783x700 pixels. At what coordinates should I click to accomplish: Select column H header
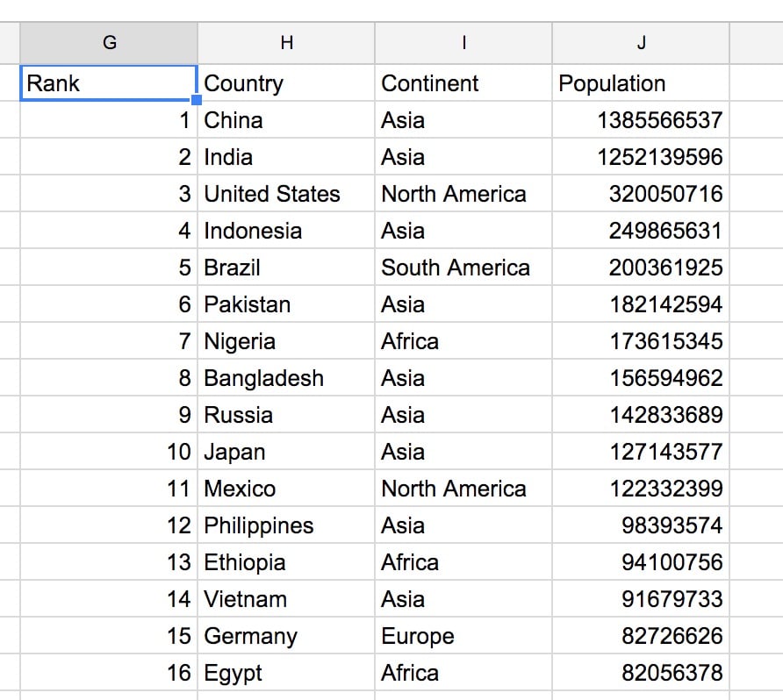(286, 43)
